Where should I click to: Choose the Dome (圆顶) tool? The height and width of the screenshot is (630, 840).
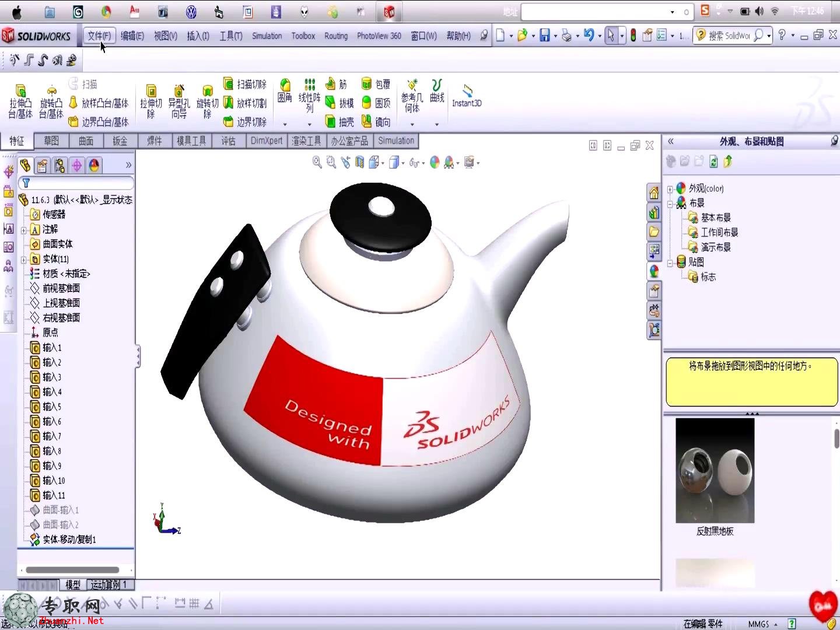[x=376, y=103]
